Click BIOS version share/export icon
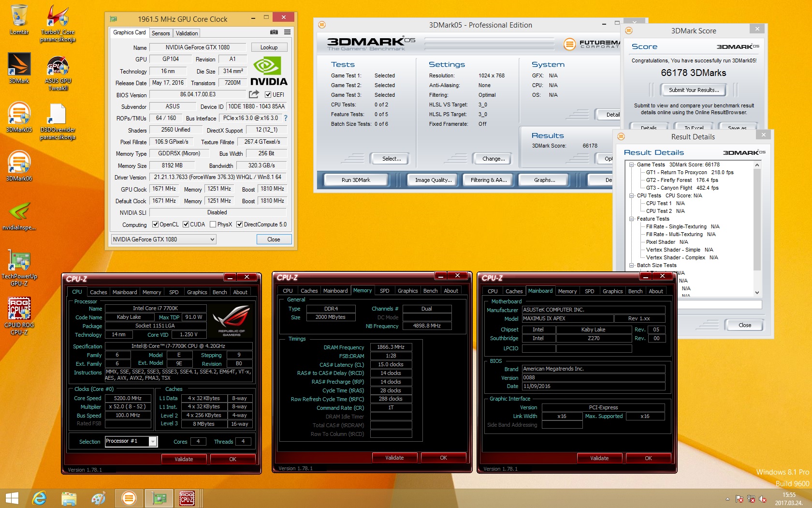 [254, 94]
